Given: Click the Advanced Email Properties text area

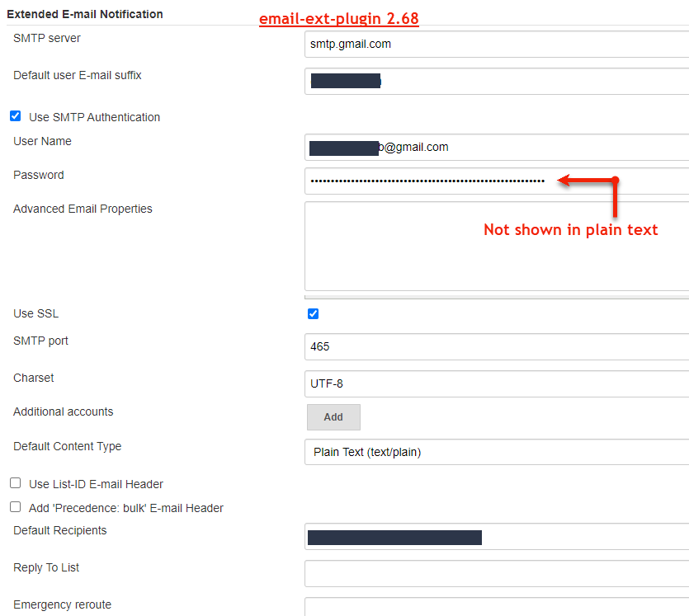Looking at the screenshot, I should tap(495, 246).
